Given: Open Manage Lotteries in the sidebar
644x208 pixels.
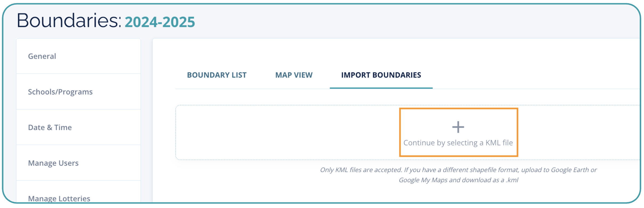Looking at the screenshot, I should pyautogui.click(x=59, y=198).
